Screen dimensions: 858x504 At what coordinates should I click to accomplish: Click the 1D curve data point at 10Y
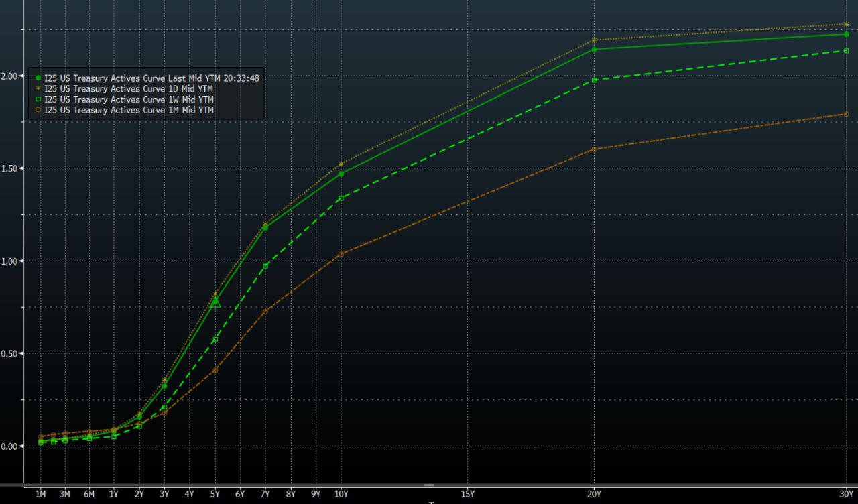(x=341, y=164)
